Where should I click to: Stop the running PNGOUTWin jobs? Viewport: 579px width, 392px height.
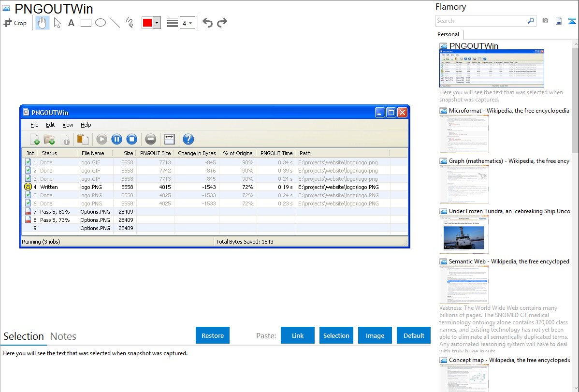click(132, 139)
